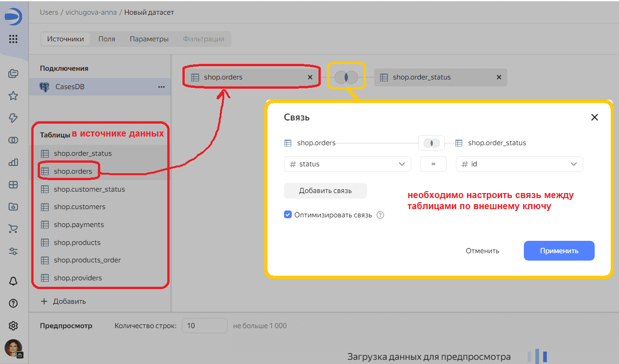Viewport: 619px width, 364px height.
Task: Open the charts bar graph sidebar icon
Action: click(x=13, y=162)
